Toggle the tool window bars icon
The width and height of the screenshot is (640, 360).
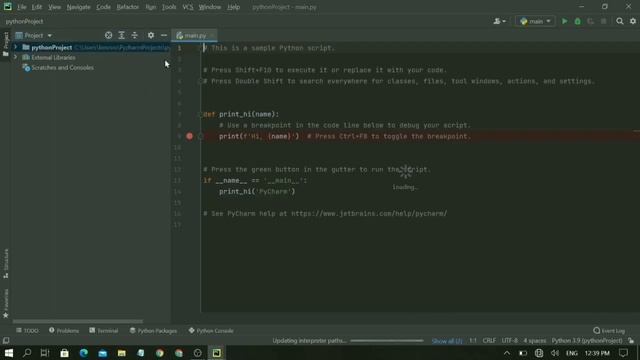pos(6,341)
